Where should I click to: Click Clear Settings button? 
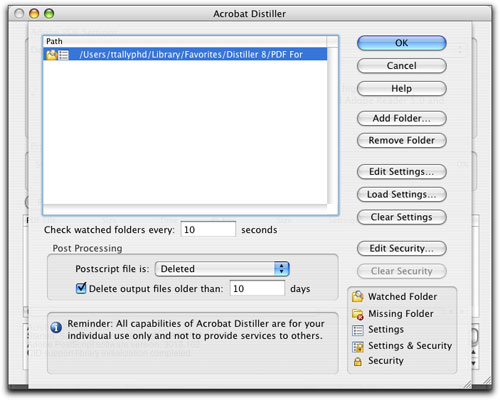(401, 217)
